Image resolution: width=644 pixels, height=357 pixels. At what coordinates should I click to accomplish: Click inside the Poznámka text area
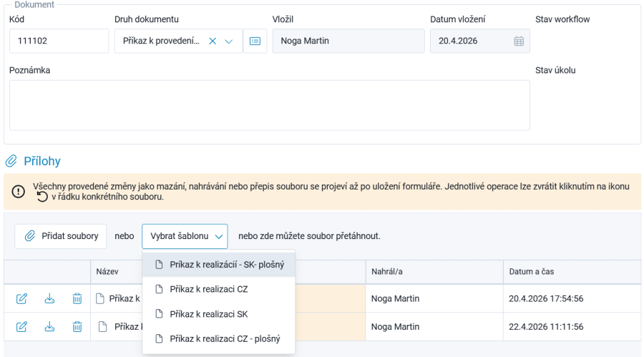pos(270,105)
